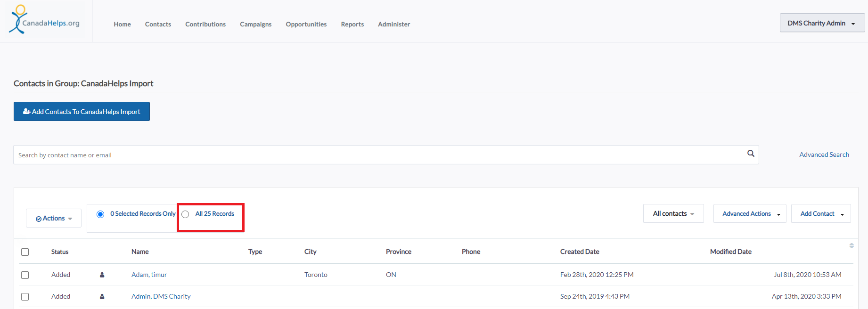Open the DMS Charity Admin dropdown
The height and width of the screenshot is (309, 868).
click(x=822, y=23)
